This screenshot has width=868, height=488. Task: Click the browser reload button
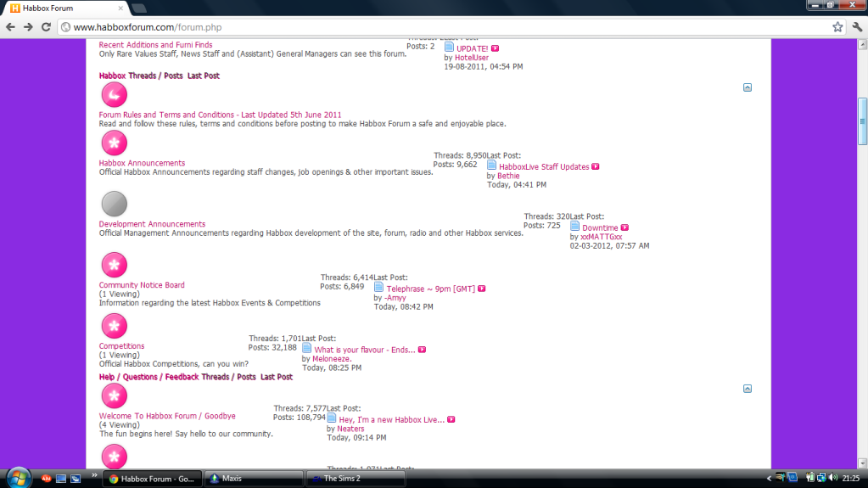(48, 27)
